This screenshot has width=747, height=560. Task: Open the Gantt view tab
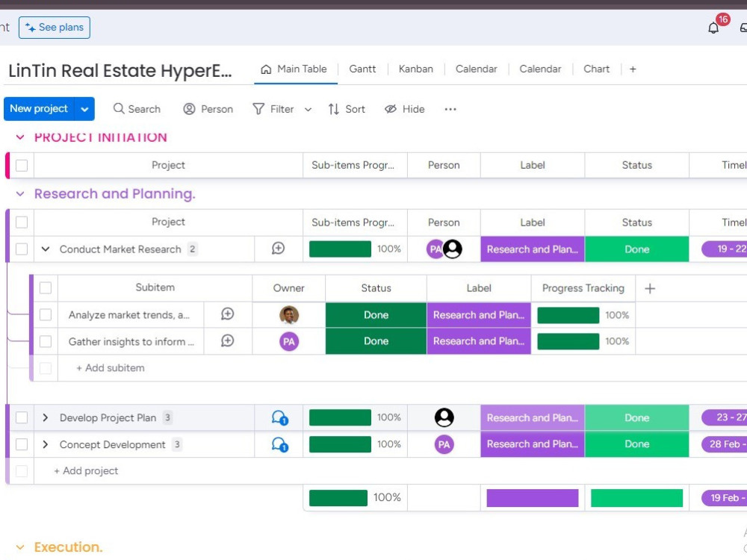click(363, 69)
